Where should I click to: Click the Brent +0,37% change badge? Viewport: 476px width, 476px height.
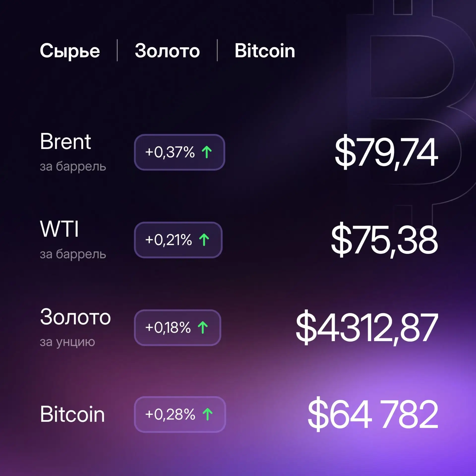tap(179, 152)
